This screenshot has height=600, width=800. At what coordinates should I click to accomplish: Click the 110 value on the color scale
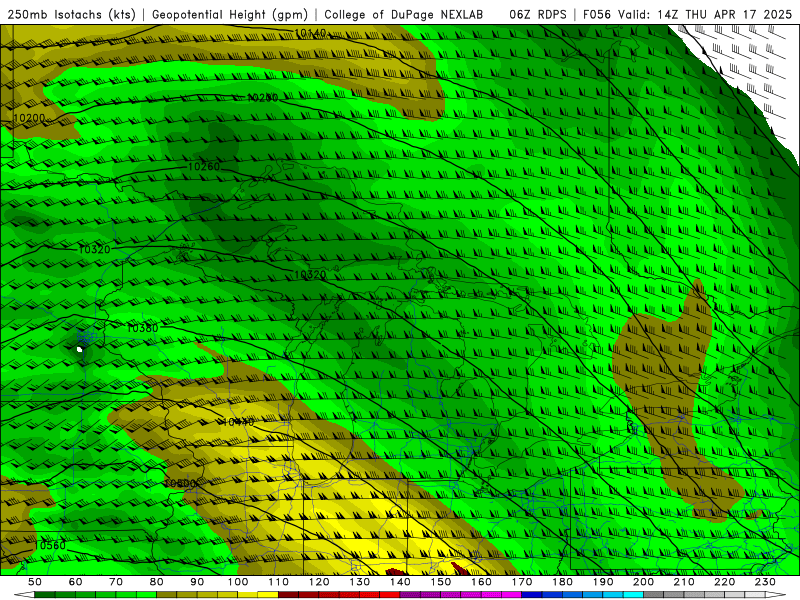(x=278, y=582)
